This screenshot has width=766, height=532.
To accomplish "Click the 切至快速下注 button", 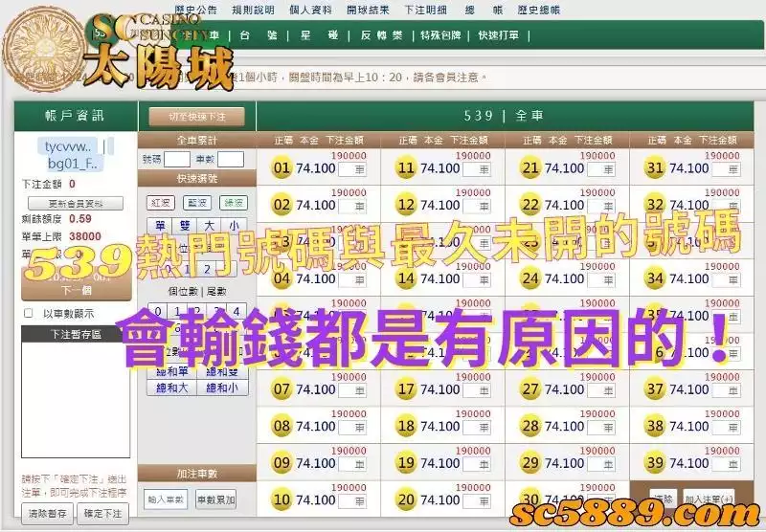I will click(x=197, y=117).
